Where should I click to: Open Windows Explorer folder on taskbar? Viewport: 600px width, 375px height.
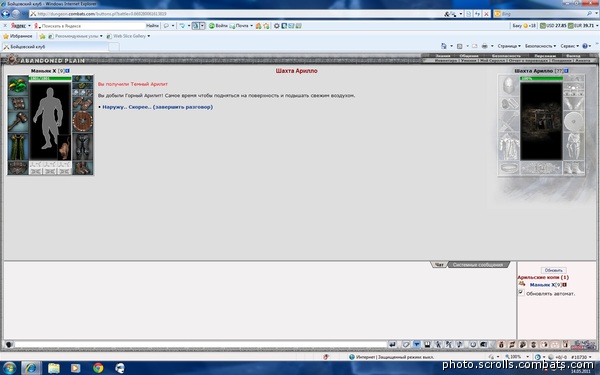tap(54, 368)
